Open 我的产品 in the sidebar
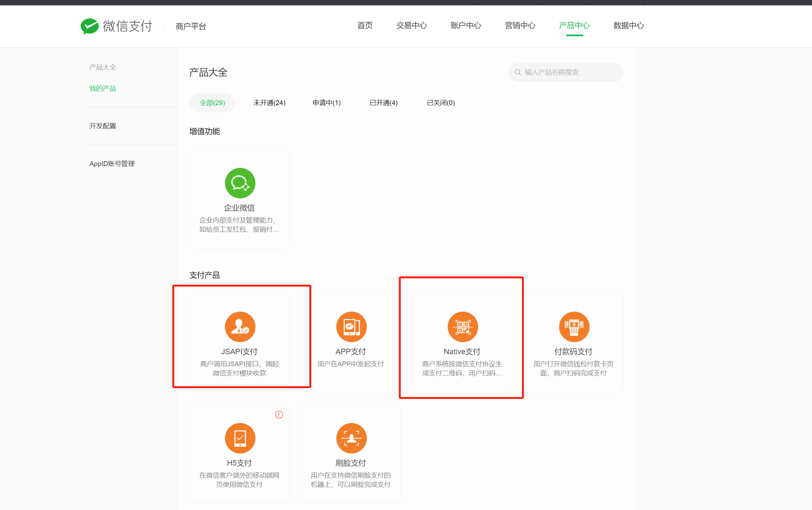812x510 pixels. pos(102,88)
